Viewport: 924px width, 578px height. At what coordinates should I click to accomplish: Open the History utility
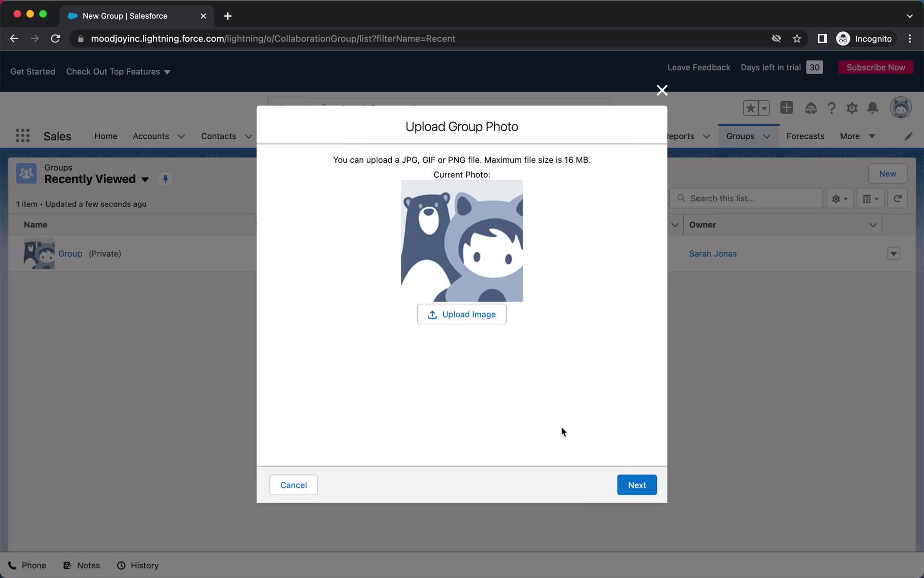pos(138,565)
